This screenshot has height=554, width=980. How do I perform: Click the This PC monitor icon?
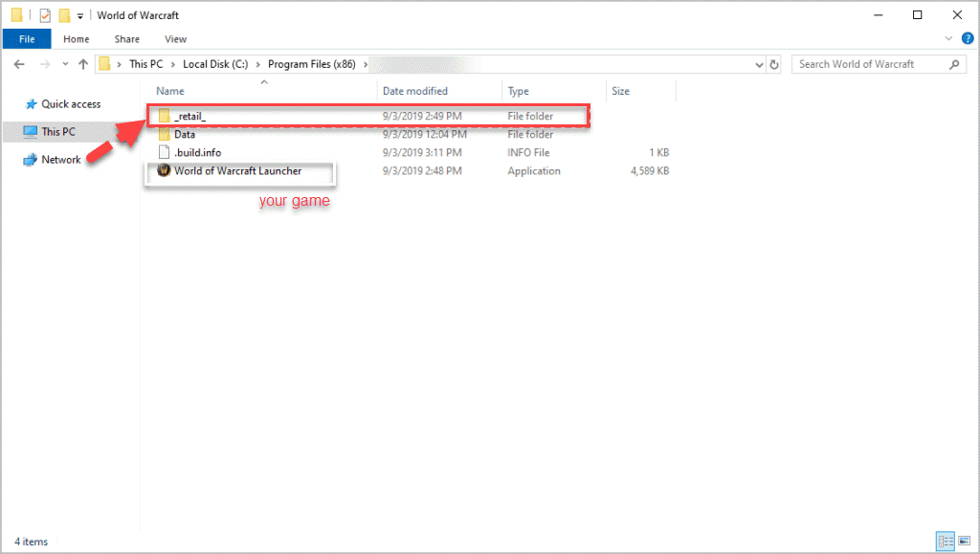pyautogui.click(x=30, y=132)
